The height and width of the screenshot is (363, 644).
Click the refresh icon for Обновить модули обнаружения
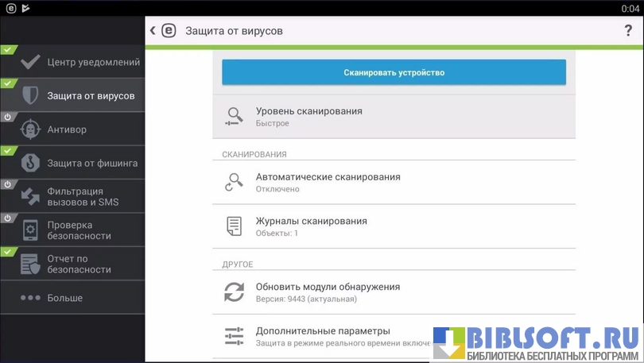(234, 292)
